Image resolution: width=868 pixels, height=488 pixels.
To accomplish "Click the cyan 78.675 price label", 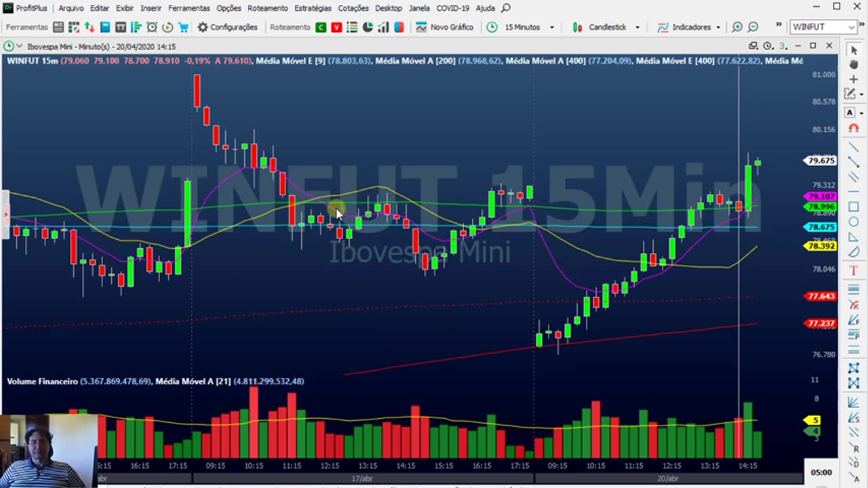I will point(821,227).
